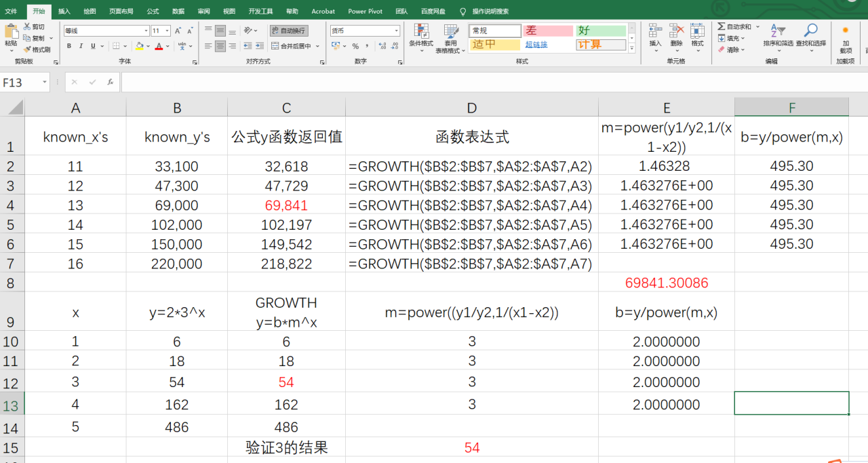Toggle underline formatting (U)
Image resolution: width=868 pixels, height=463 pixels.
click(x=92, y=46)
